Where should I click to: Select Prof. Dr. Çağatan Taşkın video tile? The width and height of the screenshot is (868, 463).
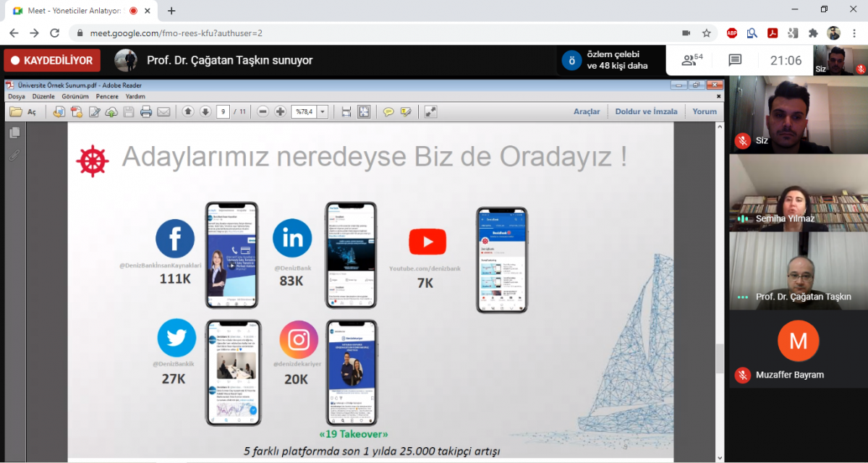(798, 271)
